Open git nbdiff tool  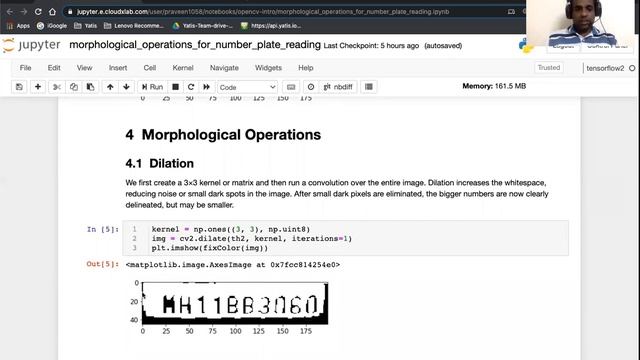(338, 87)
